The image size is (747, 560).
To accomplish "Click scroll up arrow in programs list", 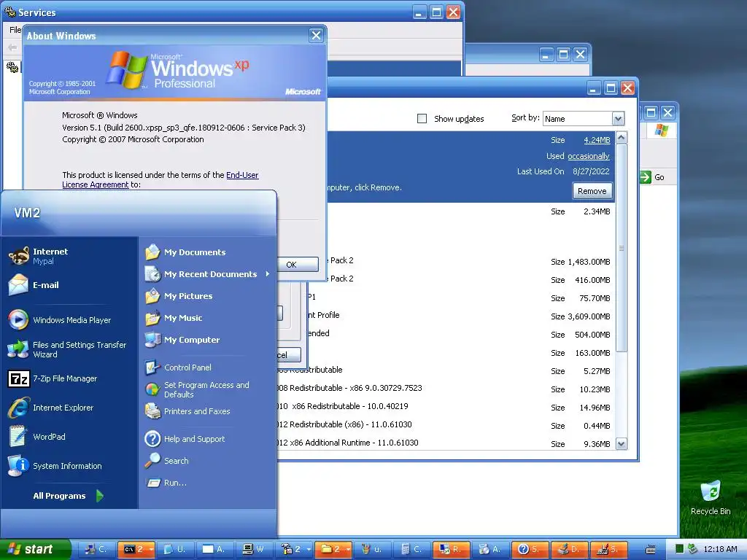I will [x=621, y=138].
